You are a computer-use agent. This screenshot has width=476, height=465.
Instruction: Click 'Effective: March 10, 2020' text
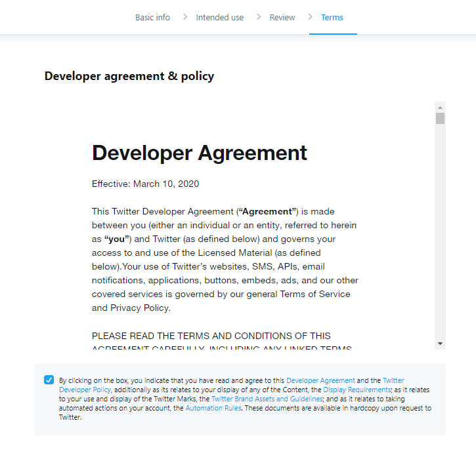145,184
